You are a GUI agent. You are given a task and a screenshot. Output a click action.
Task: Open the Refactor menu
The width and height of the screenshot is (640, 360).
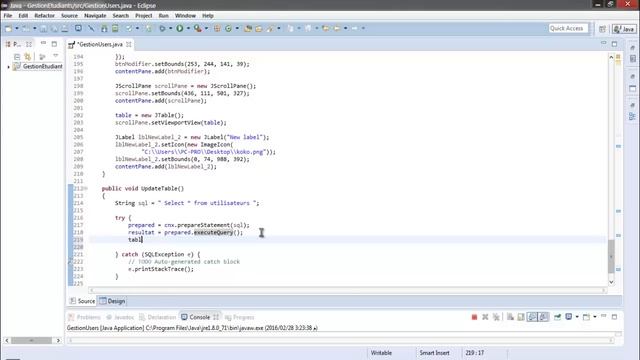tap(44, 16)
